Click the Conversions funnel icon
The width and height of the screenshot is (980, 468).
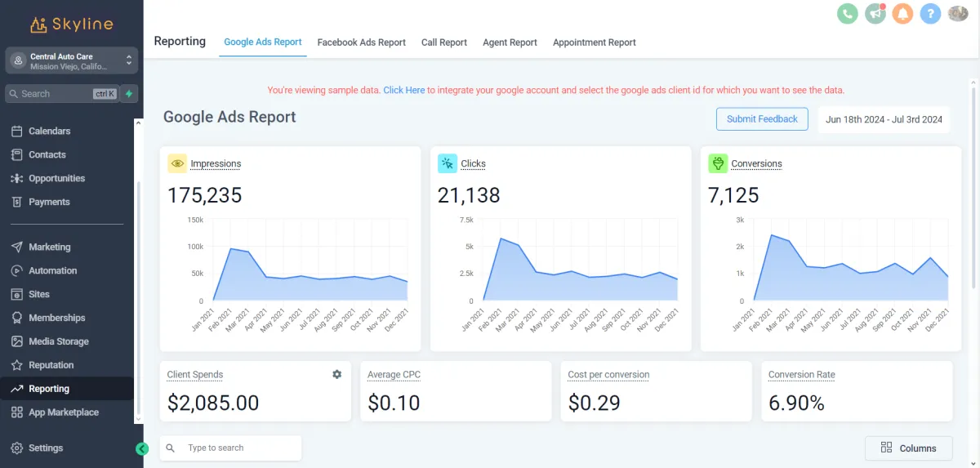[x=718, y=163]
